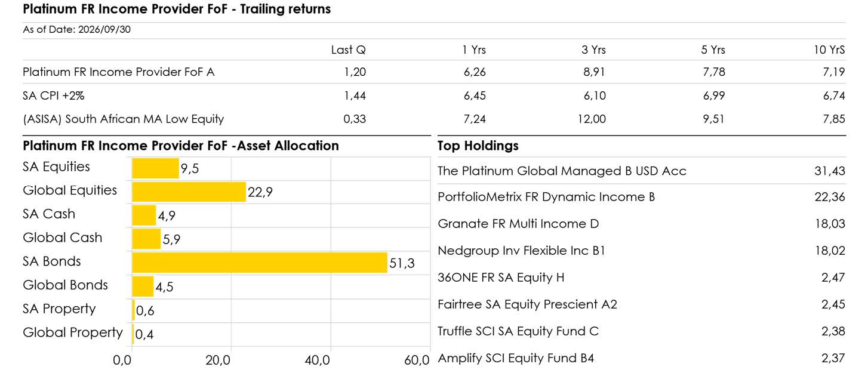
Task: Click the 10 YrS column header
Action: tap(830, 50)
